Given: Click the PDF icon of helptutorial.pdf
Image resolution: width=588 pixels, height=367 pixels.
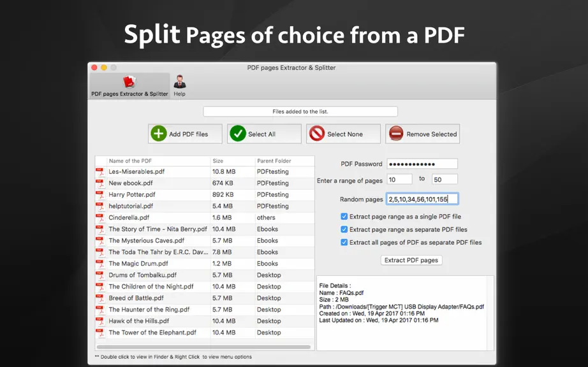Looking at the screenshot, I should (100, 206).
